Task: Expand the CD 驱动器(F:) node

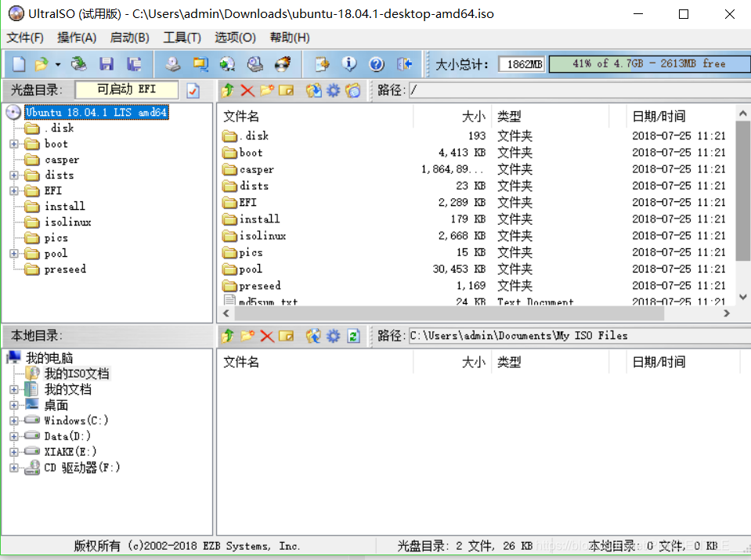Action: point(14,468)
